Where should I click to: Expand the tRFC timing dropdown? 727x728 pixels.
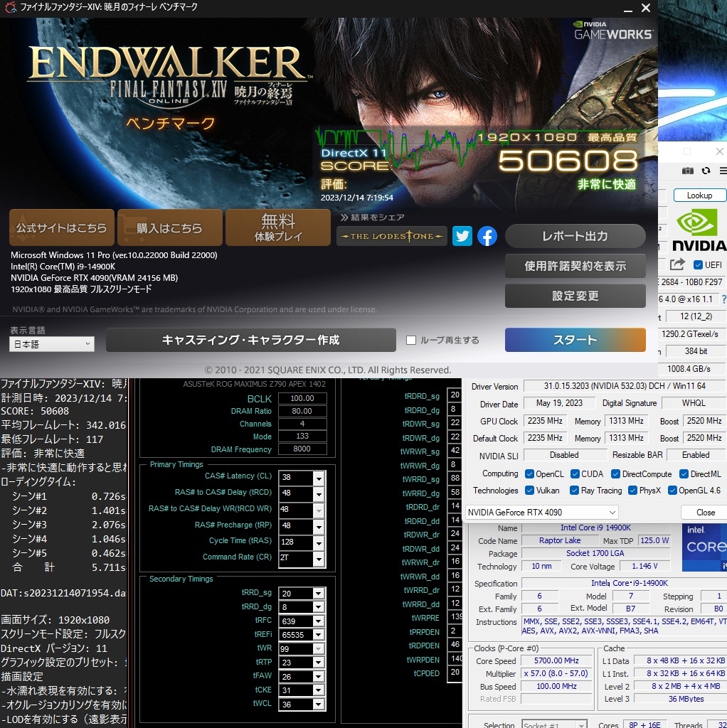pyautogui.click(x=318, y=621)
